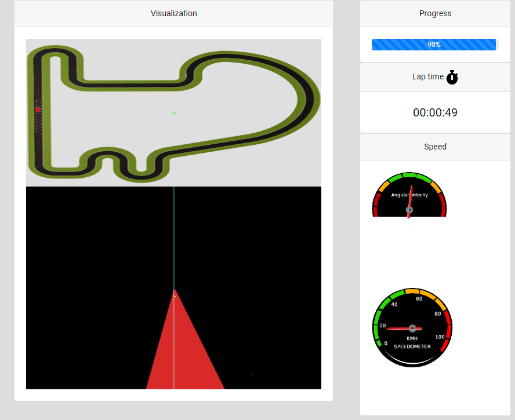Select the red laser cone triangle
This screenshot has height=420, width=515.
(184, 353)
